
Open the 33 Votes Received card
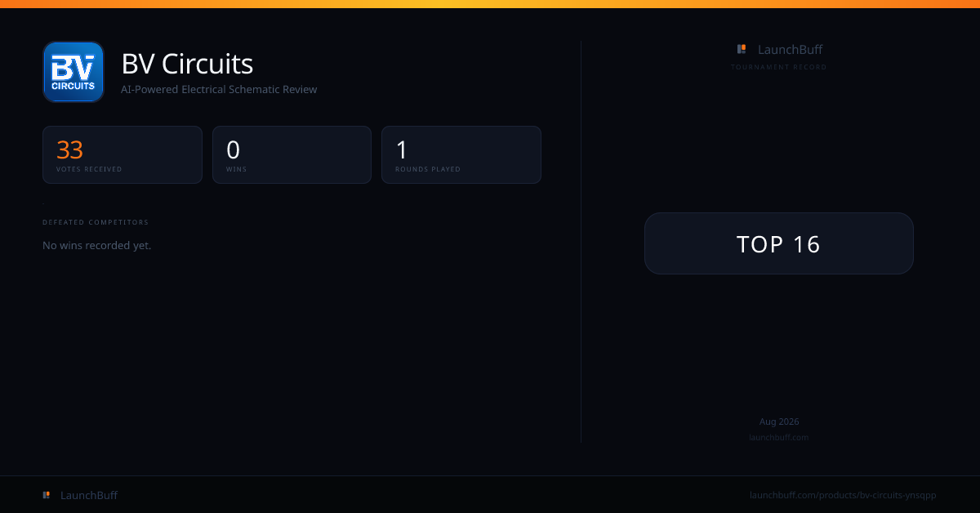pos(122,154)
